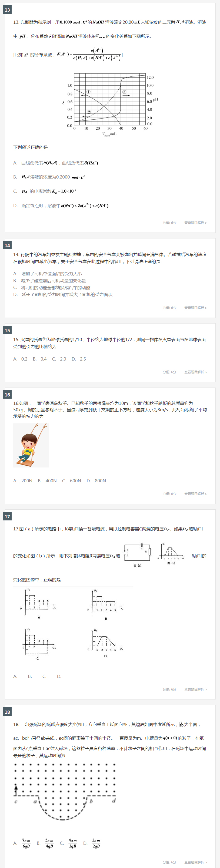Open question 14 analysis link 查看题目解析

195,308
